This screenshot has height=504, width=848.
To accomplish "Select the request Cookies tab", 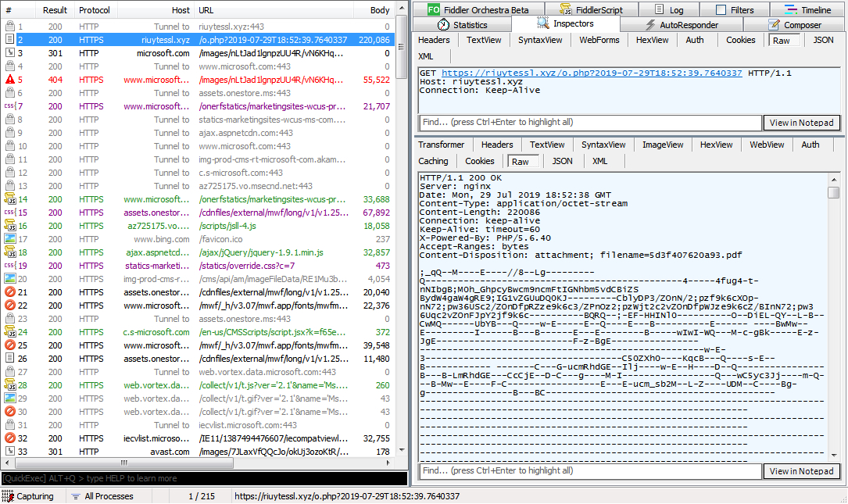I will coord(740,40).
